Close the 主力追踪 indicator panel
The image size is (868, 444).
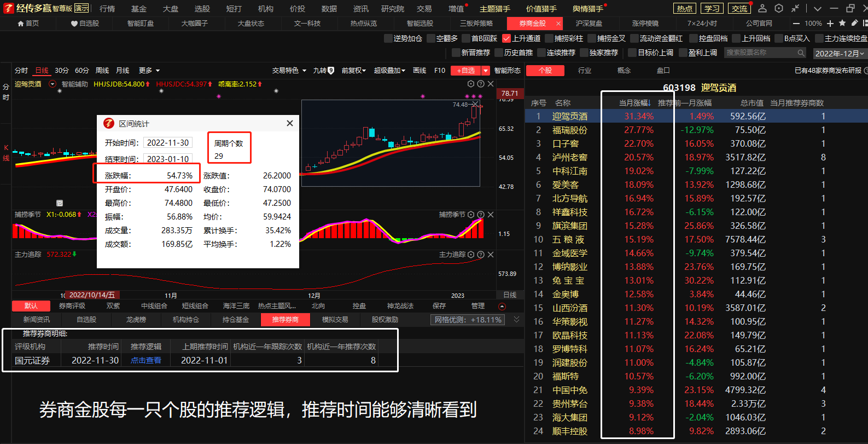pyautogui.click(x=491, y=255)
